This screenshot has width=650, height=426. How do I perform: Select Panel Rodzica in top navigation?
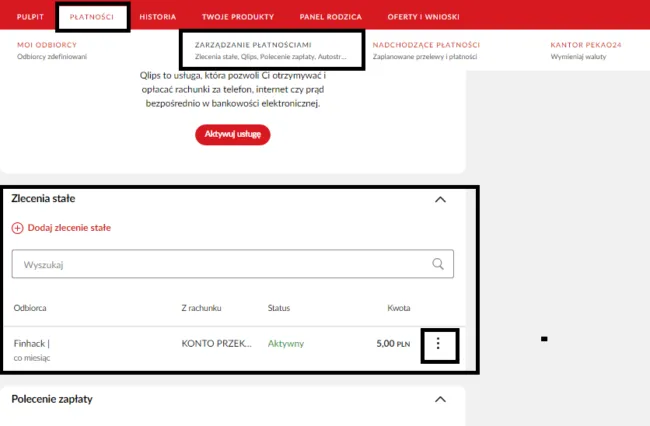coord(330,17)
